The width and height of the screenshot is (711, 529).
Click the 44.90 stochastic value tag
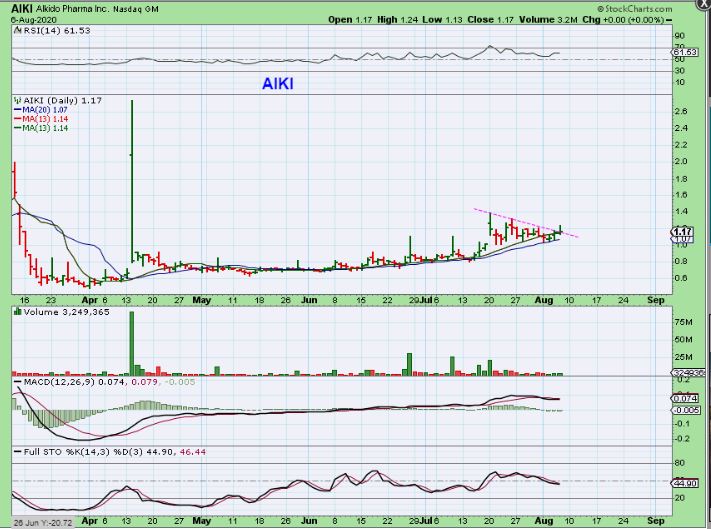tap(685, 483)
